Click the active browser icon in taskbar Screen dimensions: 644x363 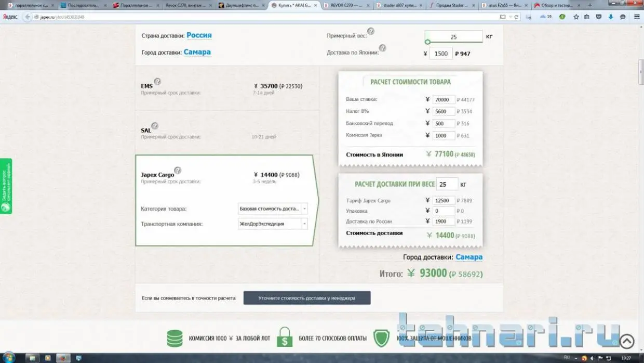coord(63,358)
